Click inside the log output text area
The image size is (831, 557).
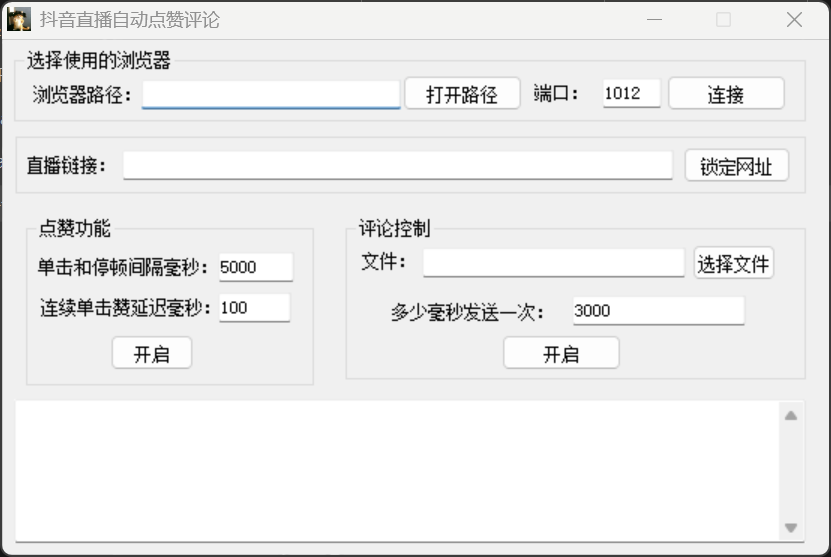tap(397, 471)
